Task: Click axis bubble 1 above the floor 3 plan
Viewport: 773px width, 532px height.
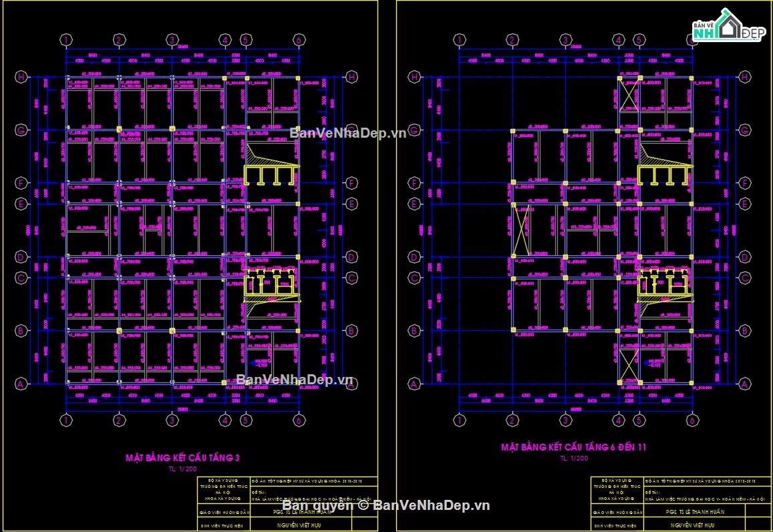Action: 65,40
